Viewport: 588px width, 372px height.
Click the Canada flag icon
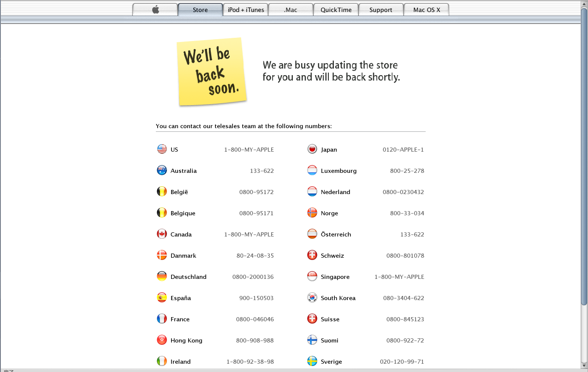pyautogui.click(x=162, y=234)
